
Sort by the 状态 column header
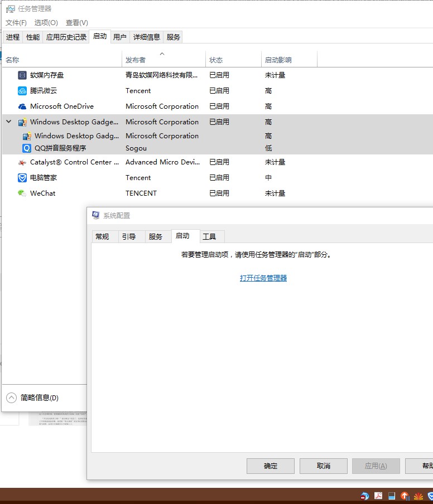click(234, 60)
